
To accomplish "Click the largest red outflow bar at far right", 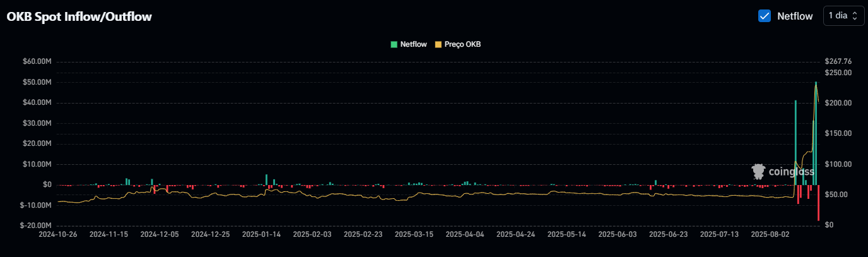I will coord(818,203).
